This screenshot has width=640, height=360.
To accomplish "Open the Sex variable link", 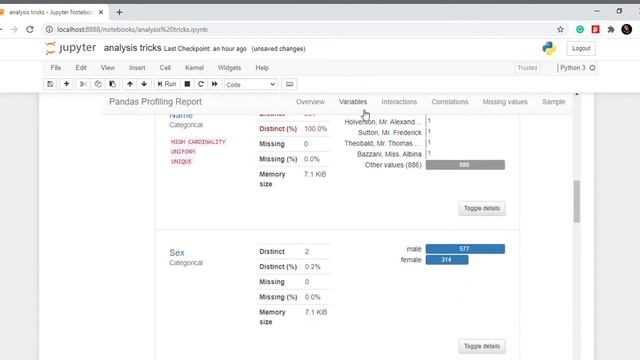I will click(177, 253).
